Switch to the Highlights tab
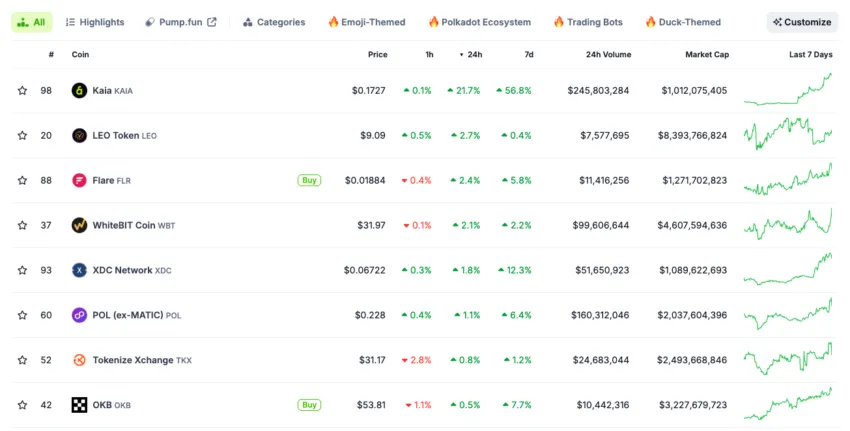The width and height of the screenshot is (850, 431). (x=95, y=22)
